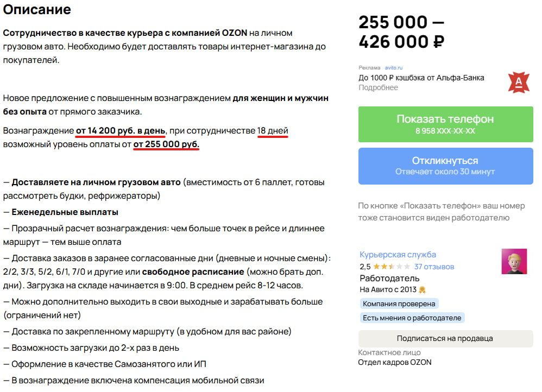Click the Описание heading

37,9
